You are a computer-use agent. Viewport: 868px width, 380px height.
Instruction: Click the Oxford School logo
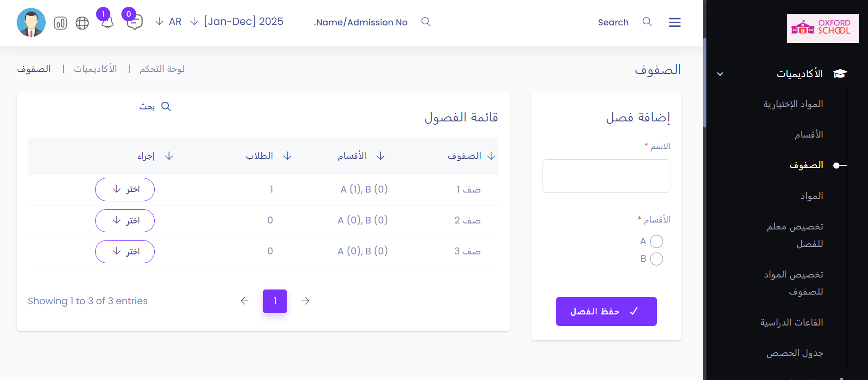tap(822, 28)
